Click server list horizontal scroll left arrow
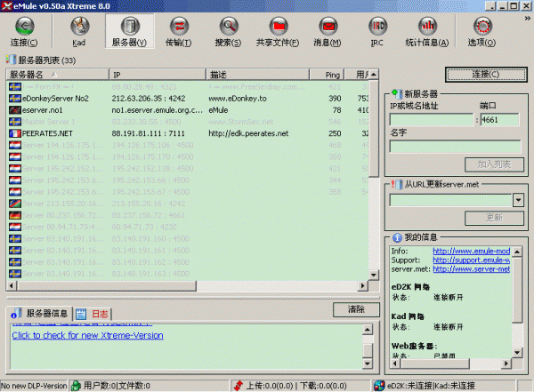The height and width of the screenshot is (392, 534). click(x=12, y=286)
